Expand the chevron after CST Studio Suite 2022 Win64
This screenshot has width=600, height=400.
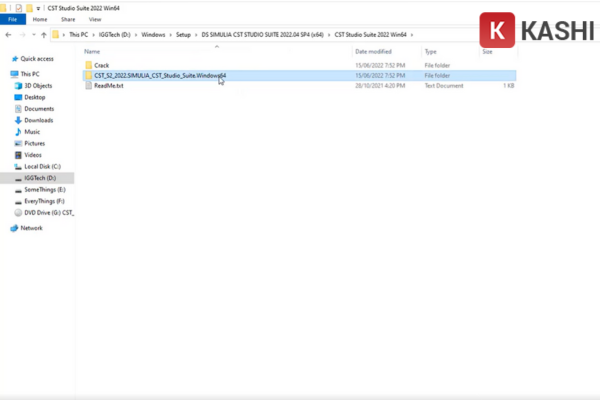coord(412,35)
